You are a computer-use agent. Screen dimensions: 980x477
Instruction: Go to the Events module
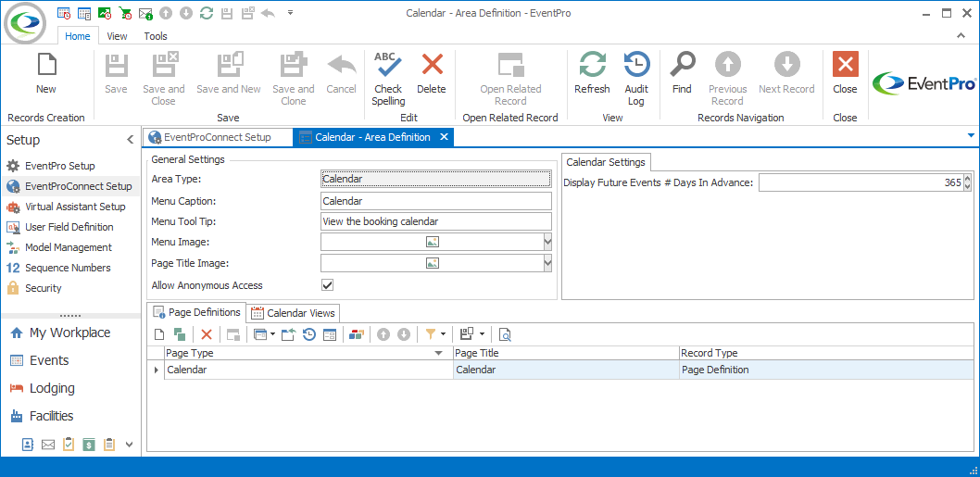click(49, 360)
